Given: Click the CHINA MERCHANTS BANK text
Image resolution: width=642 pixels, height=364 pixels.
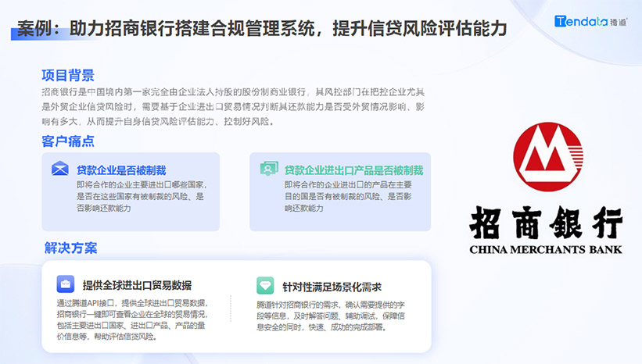Looking at the screenshot, I should click(x=546, y=249).
